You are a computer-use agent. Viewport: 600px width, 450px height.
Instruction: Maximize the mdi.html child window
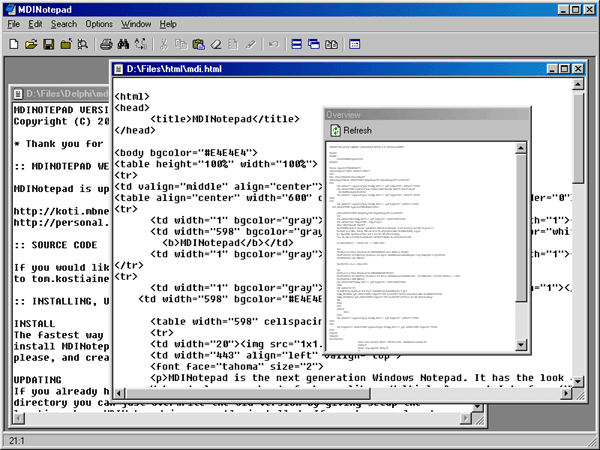(x=564, y=69)
